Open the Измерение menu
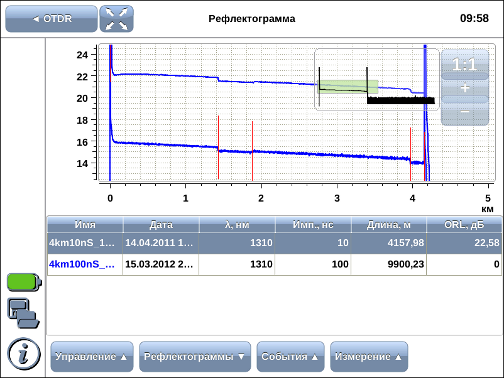 coord(369,356)
